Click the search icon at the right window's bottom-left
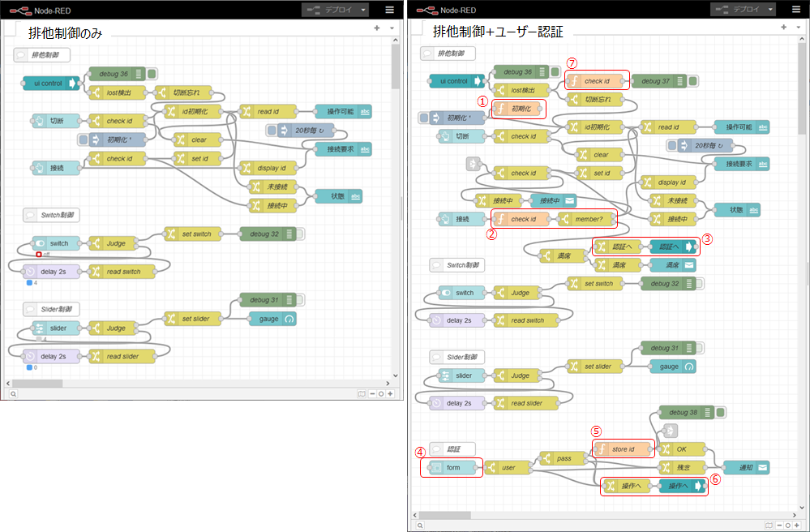 420,525
